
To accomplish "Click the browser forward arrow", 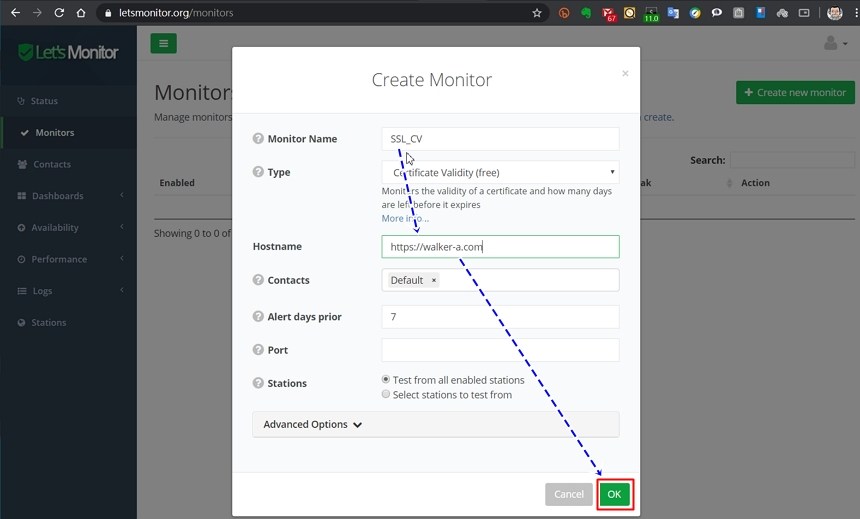I will 37,13.
